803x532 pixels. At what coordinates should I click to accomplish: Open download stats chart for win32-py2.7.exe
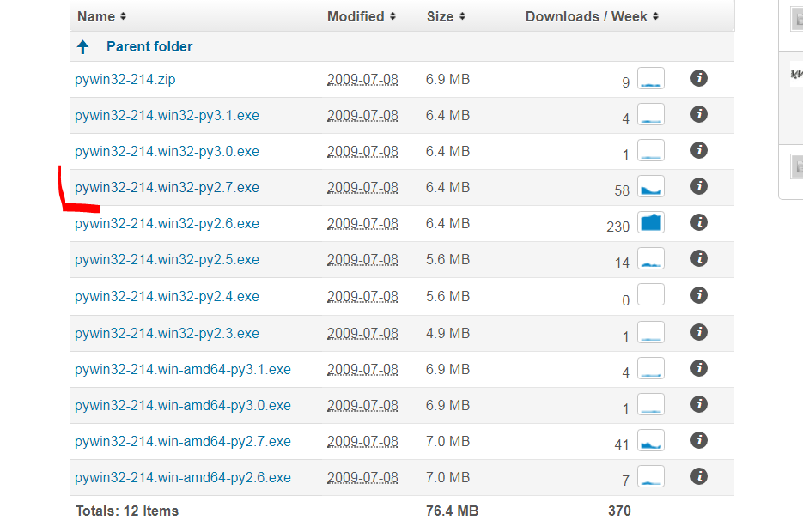[x=651, y=187]
